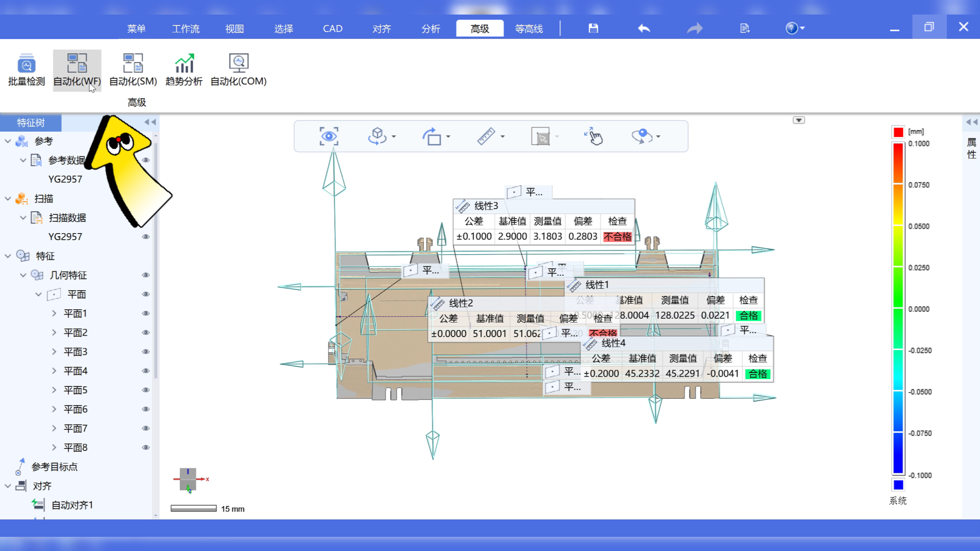The width and height of the screenshot is (980, 551).
Task: Click the 参考数据 document icon
Action: 36,160
